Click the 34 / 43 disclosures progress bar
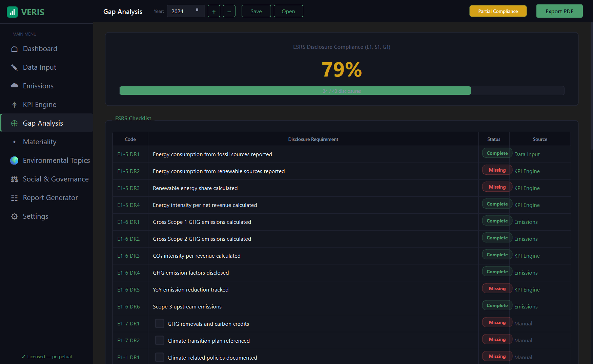The image size is (593, 364). (342, 91)
